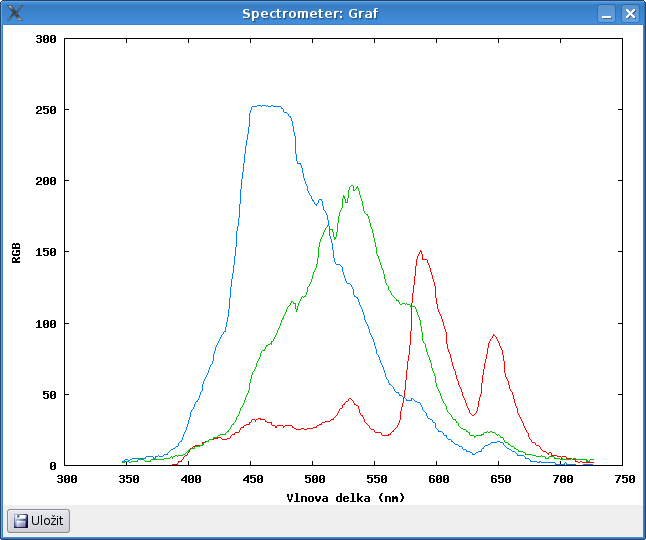
Task: Click the 150 tick label on y-axis
Action: [x=46, y=252]
